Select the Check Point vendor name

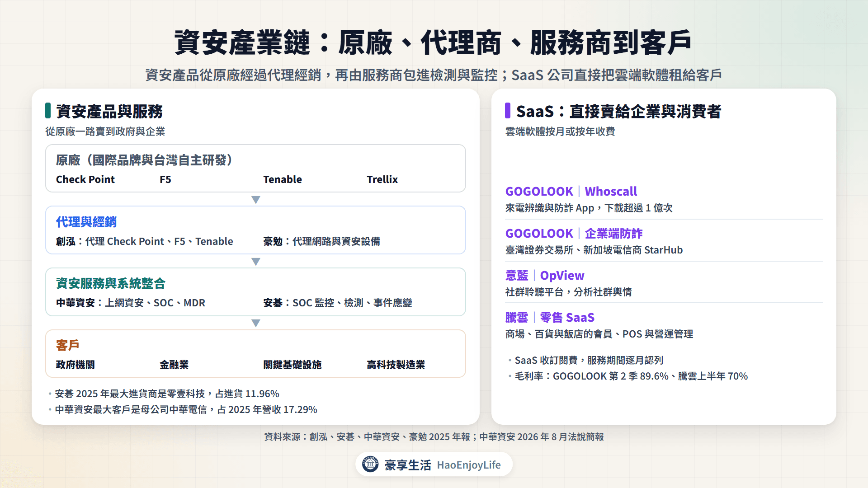[x=85, y=179]
